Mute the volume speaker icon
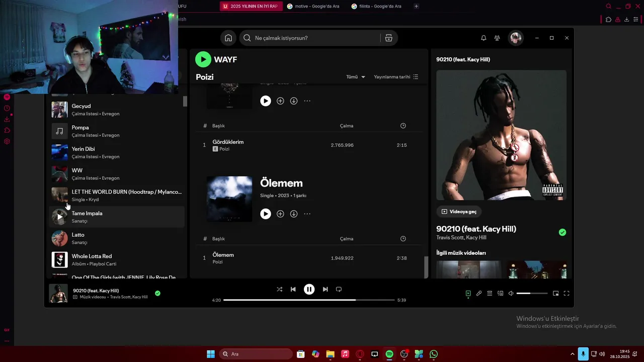 pos(511,293)
